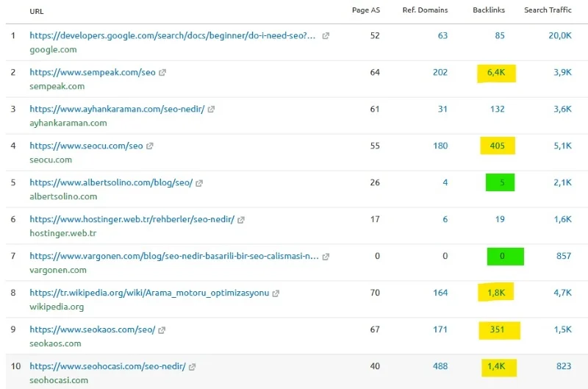Sort table by Page AS column header
The height and width of the screenshot is (389, 588).
(366, 10)
